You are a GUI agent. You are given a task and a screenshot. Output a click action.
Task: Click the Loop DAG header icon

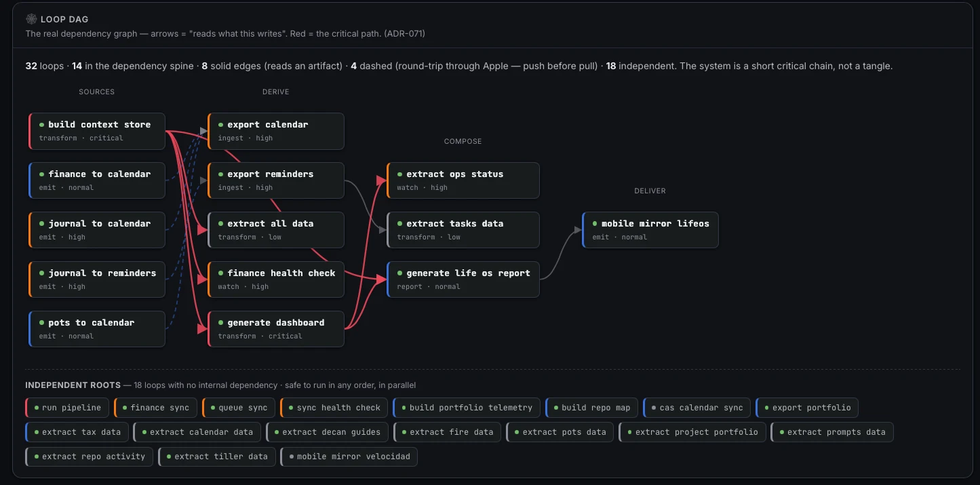31,19
